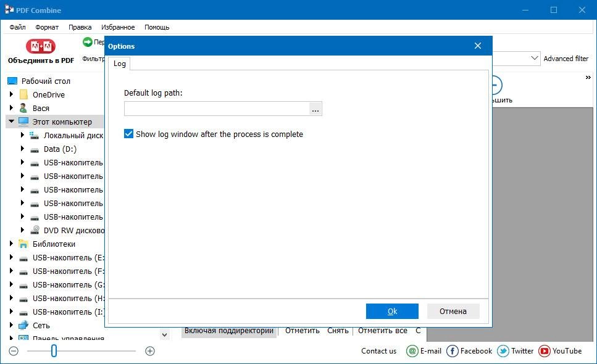This screenshot has height=364, width=597.
Task: Click the toolbar overflow double-chevron
Action: (x=588, y=78)
